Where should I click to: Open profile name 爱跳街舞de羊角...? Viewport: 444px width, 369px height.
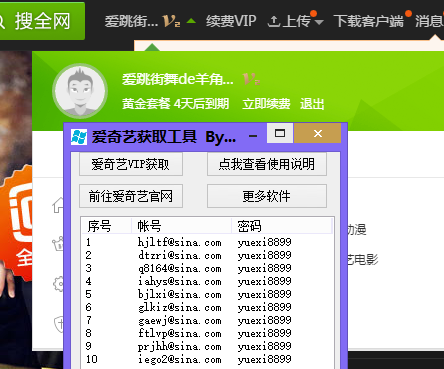point(178,79)
